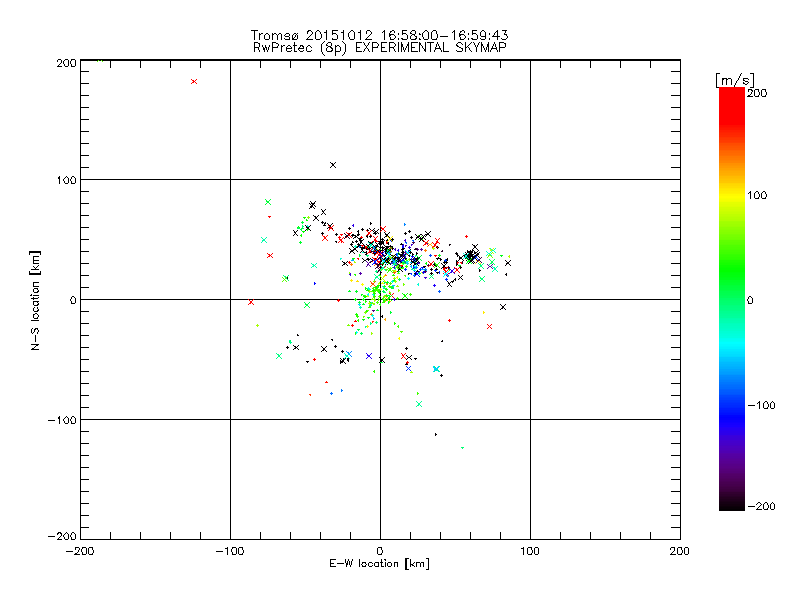Click the '-200' label on colorbar
The image size is (800, 600).
pyautogui.click(x=761, y=506)
